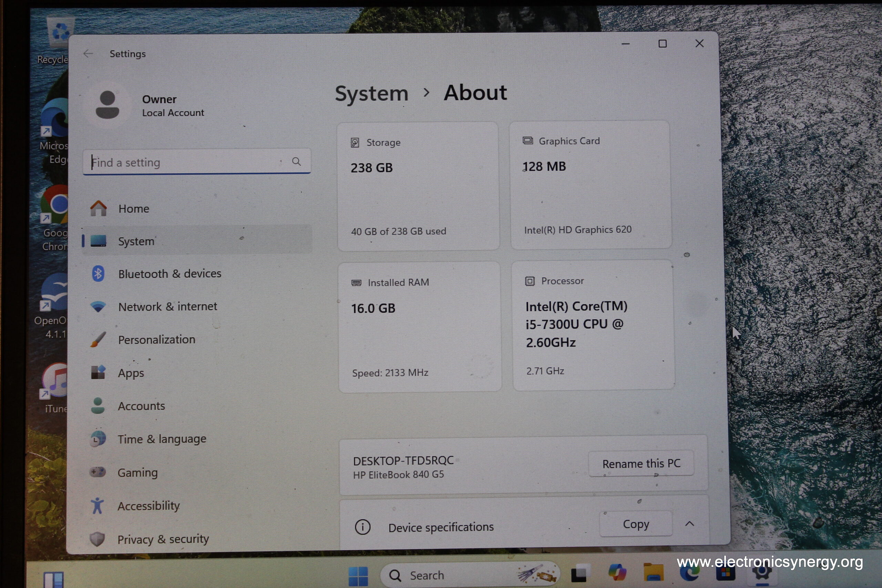Open the Storage info card
Image resolution: width=882 pixels, height=588 pixels.
click(418, 186)
